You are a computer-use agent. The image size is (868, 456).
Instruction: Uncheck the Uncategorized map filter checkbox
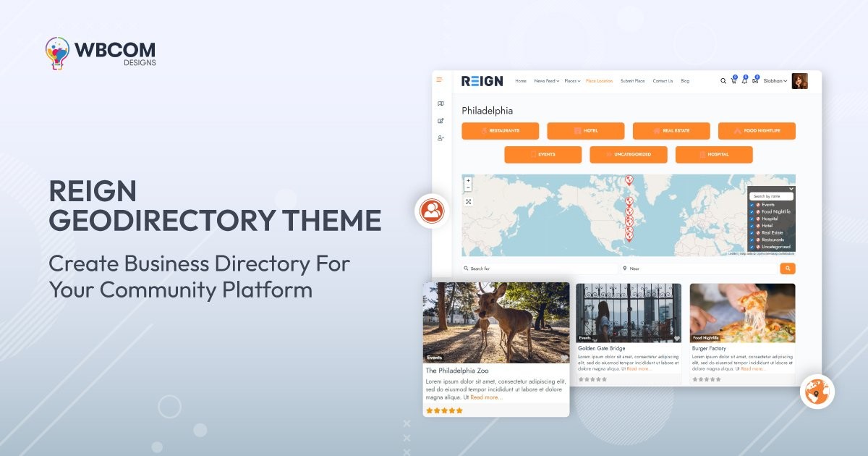(x=752, y=247)
